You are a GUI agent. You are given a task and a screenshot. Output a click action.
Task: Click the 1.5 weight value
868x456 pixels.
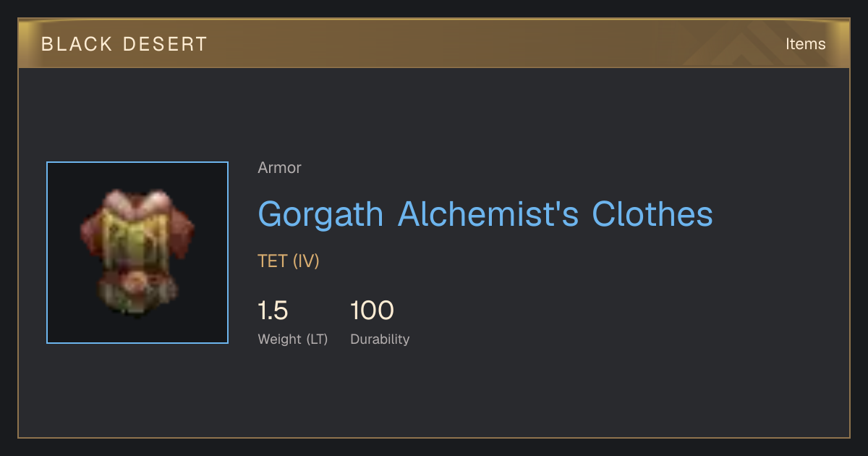(x=273, y=311)
